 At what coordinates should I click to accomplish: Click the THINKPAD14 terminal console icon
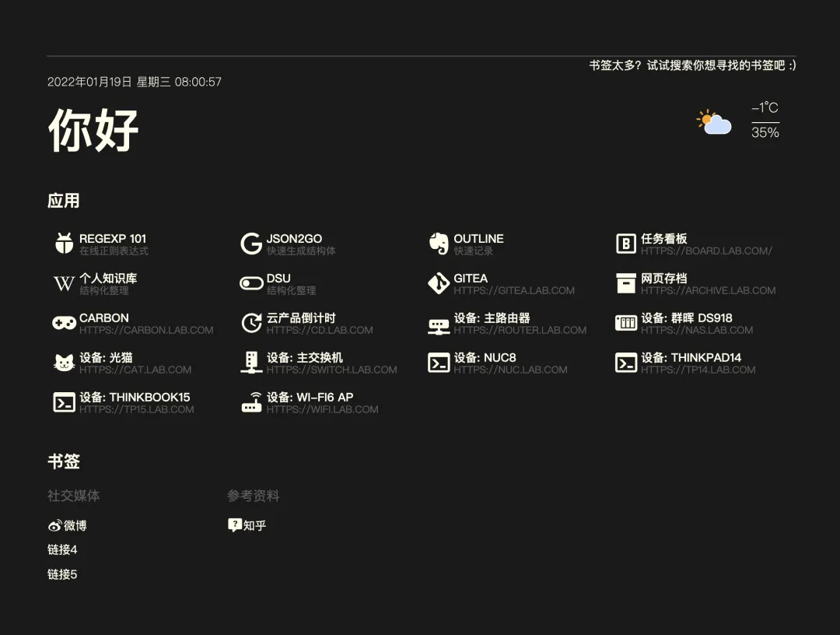pos(625,363)
